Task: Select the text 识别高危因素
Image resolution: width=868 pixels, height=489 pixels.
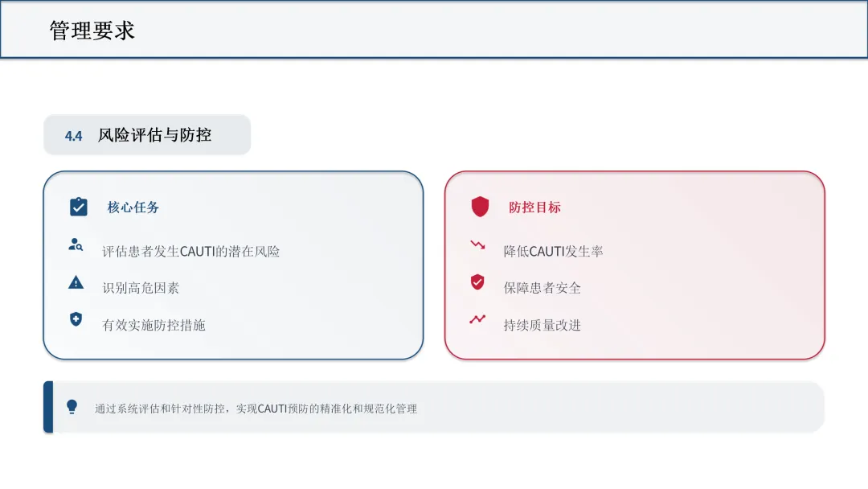Action: [x=141, y=288]
